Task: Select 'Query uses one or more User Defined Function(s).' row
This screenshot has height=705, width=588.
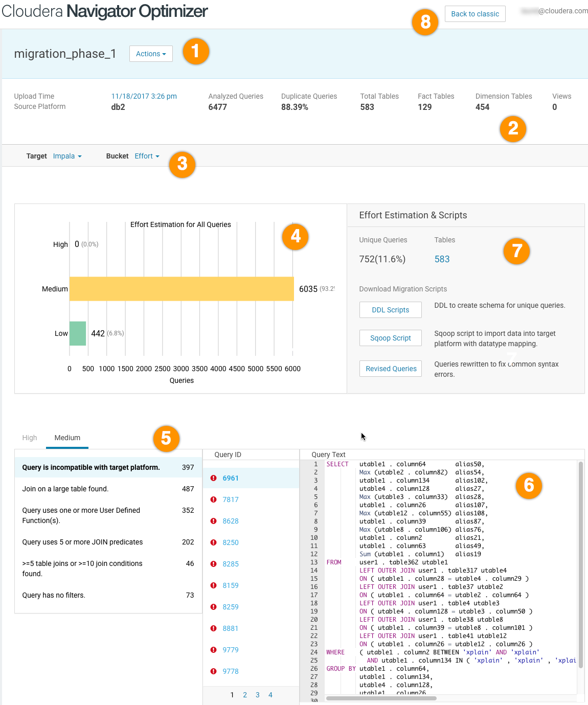Action: [108, 515]
